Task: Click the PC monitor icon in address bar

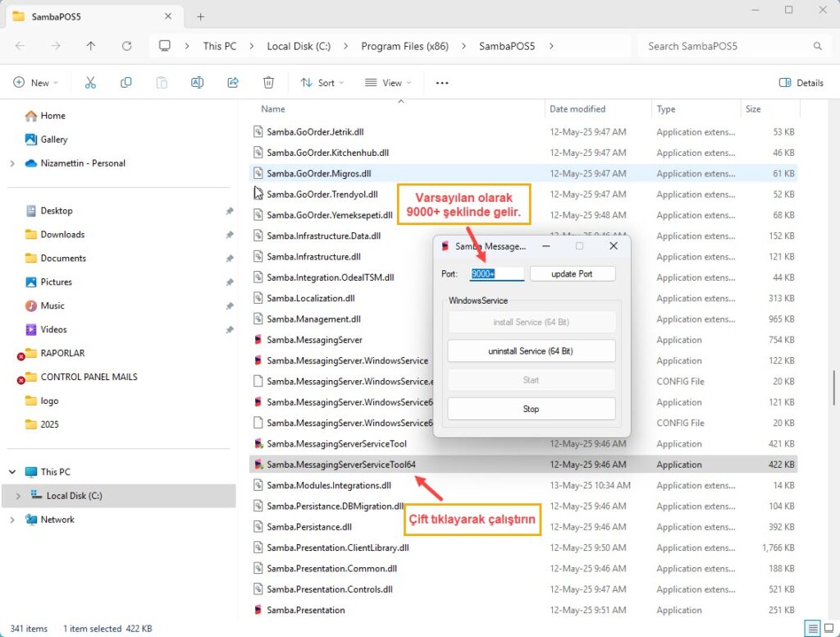Action: click(165, 46)
